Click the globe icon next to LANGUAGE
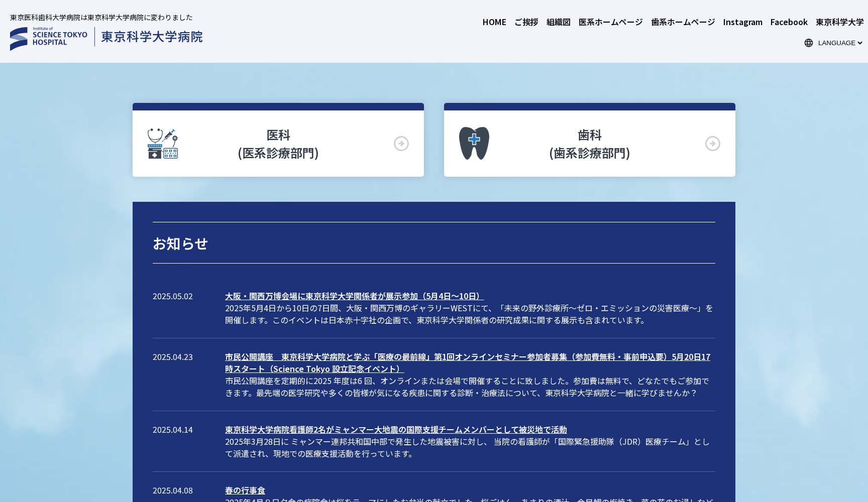 (808, 43)
